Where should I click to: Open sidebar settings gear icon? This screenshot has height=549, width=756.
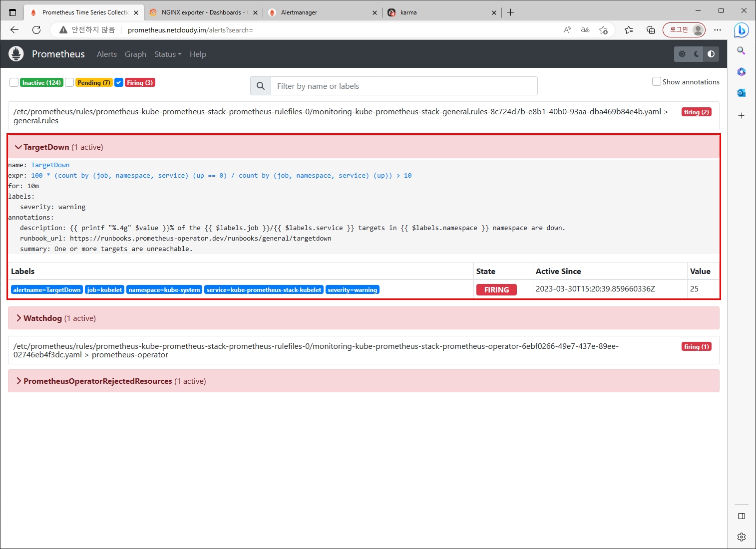pos(742,537)
